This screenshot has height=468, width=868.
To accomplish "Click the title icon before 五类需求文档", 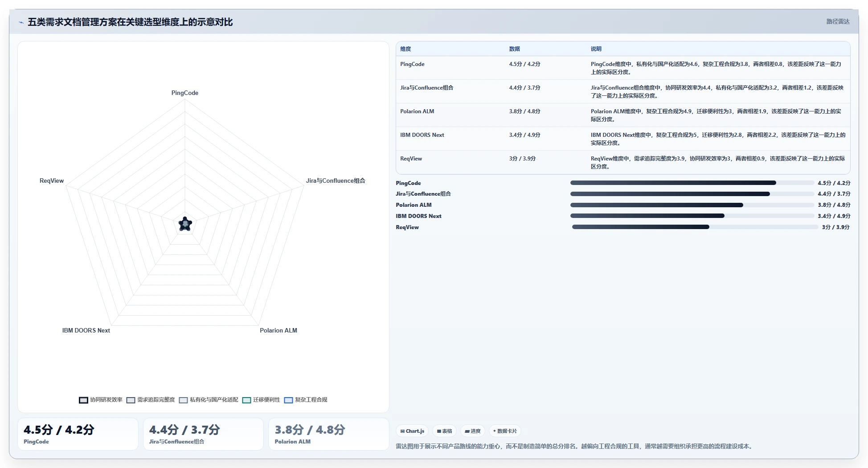I will (21, 22).
